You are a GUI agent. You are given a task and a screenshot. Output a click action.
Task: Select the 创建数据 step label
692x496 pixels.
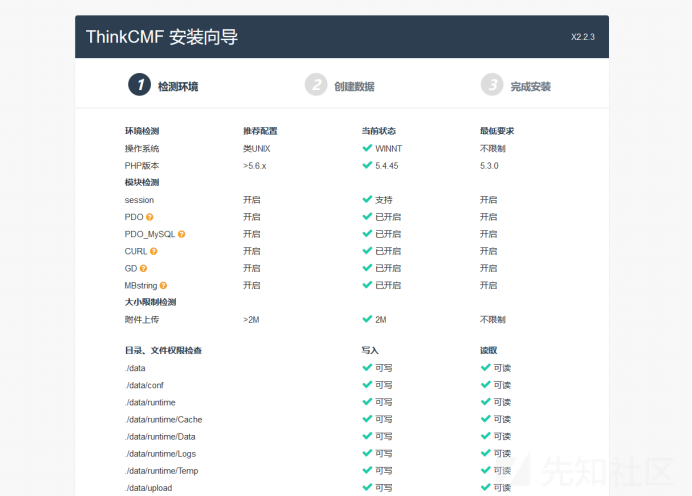(354, 86)
